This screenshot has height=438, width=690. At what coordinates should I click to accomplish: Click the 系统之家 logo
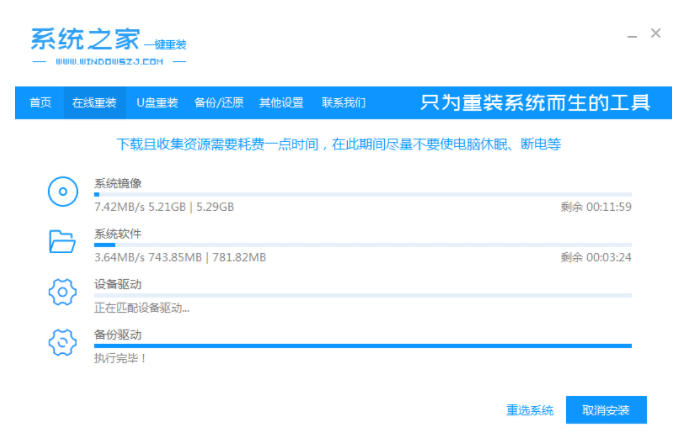click(x=85, y=40)
